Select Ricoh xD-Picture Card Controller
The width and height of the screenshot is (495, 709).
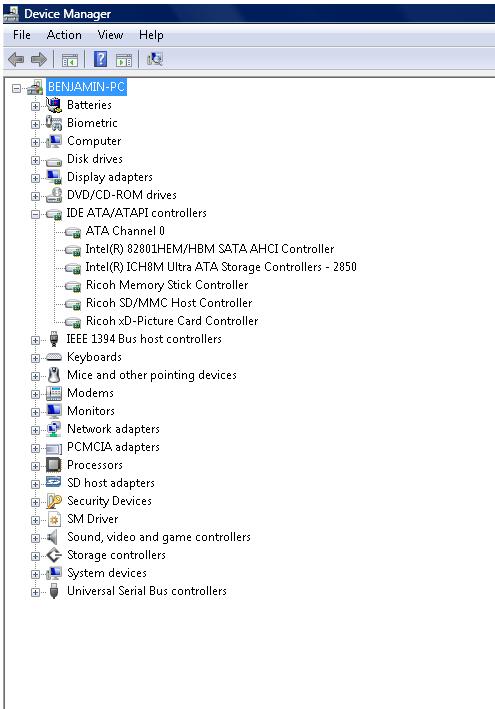pyautogui.click(x=172, y=321)
